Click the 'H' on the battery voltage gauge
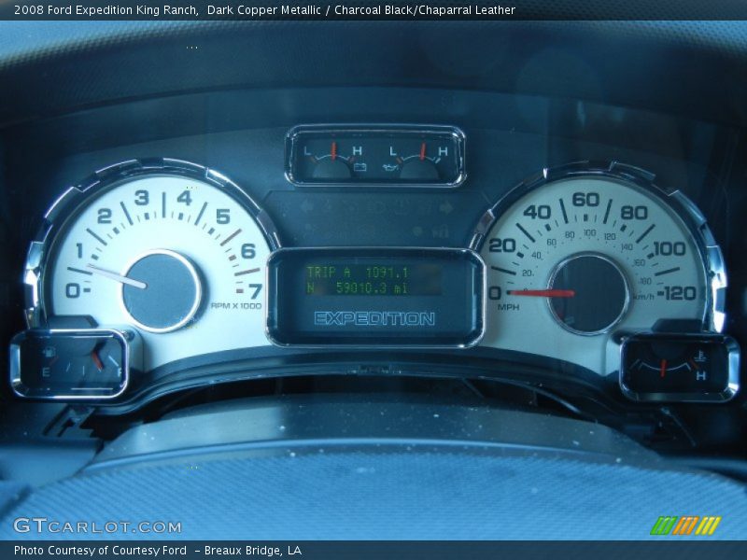The width and height of the screenshot is (747, 560). (x=357, y=151)
